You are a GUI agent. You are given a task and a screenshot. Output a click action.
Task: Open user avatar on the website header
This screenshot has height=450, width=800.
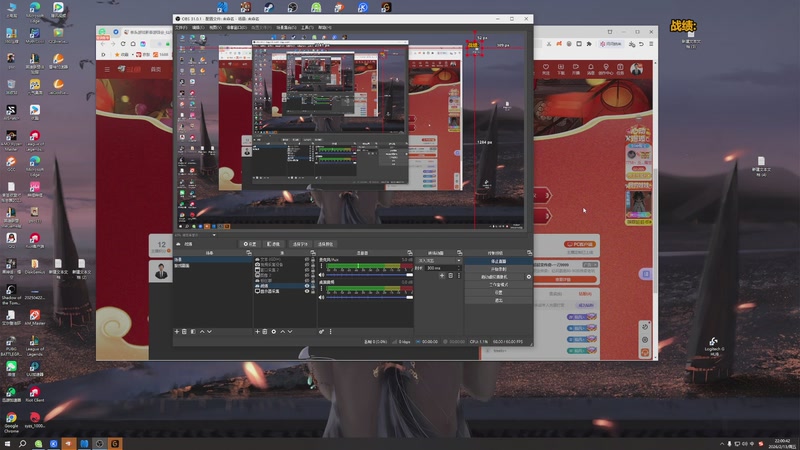point(636,69)
